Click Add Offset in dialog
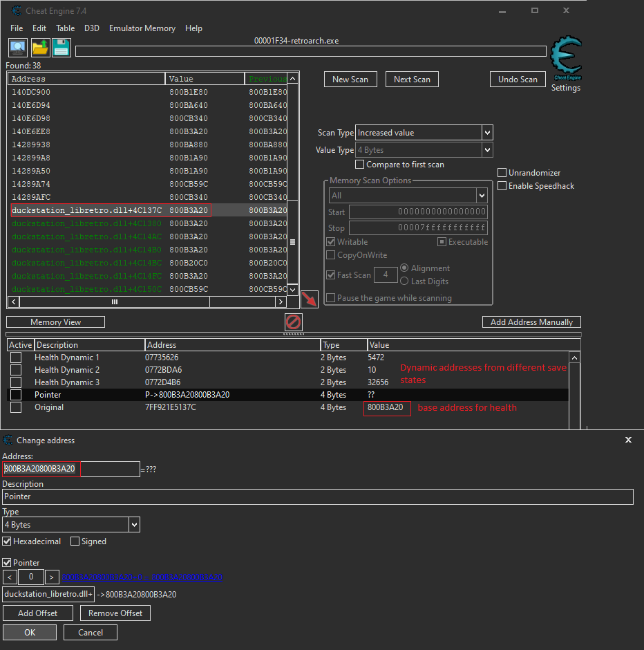 pos(38,613)
